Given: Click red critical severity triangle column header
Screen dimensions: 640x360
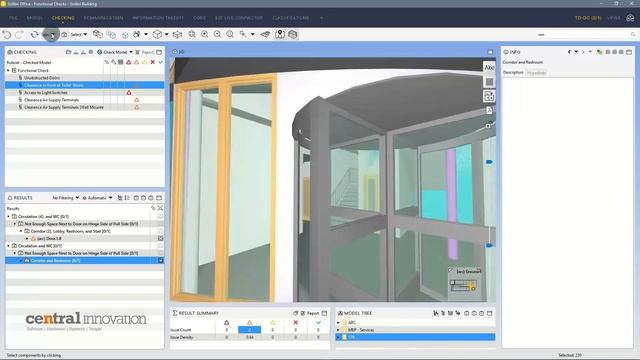Looking at the screenshot, I should tap(129, 62).
